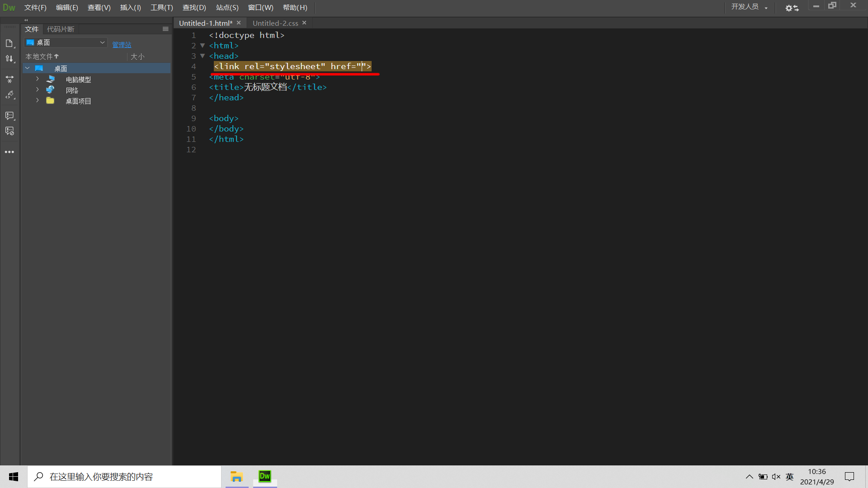Switch the input language indicator 英

[x=790, y=477]
